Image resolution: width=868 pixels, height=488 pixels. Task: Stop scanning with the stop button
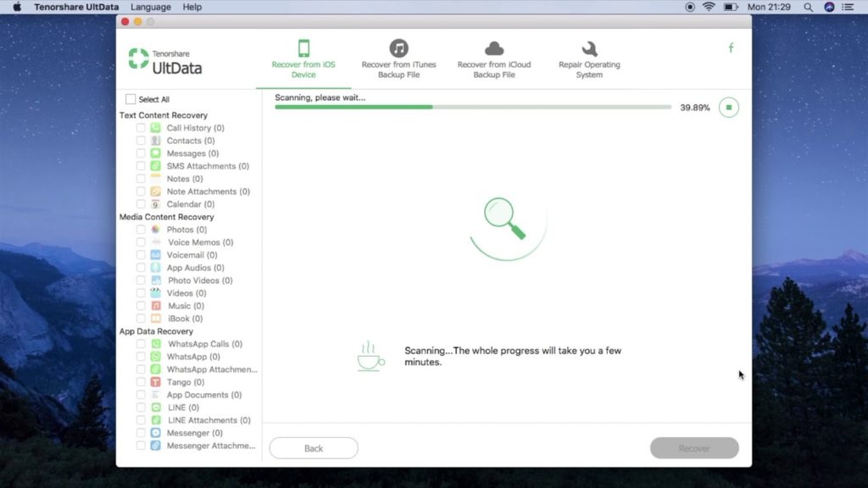(728, 108)
